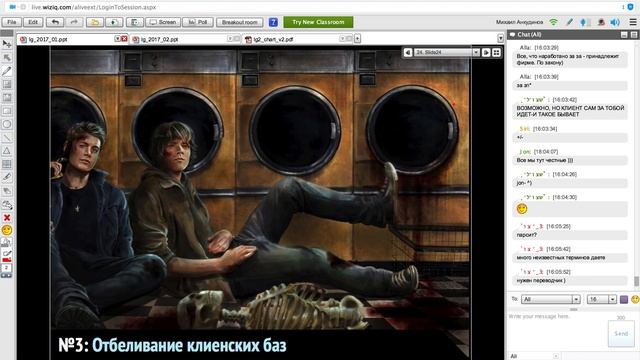
Task: Switch to lg2_chart_v2.pdf tab
Action: point(273,39)
